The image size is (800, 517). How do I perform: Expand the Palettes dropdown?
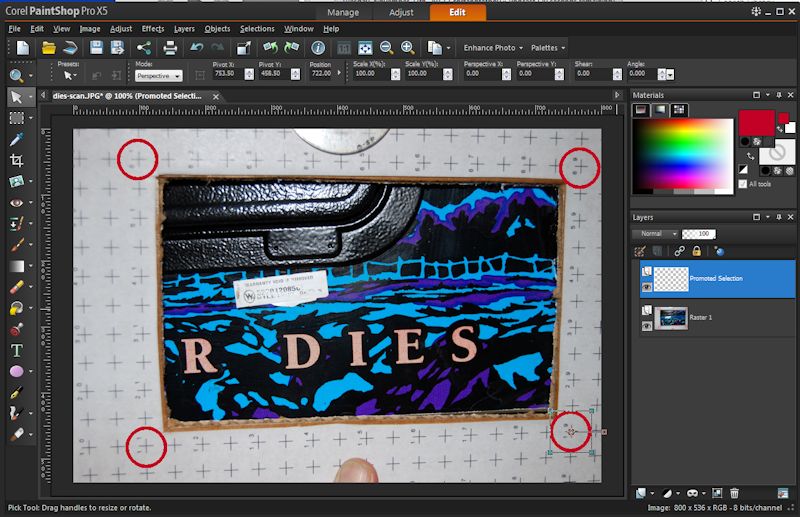click(548, 48)
